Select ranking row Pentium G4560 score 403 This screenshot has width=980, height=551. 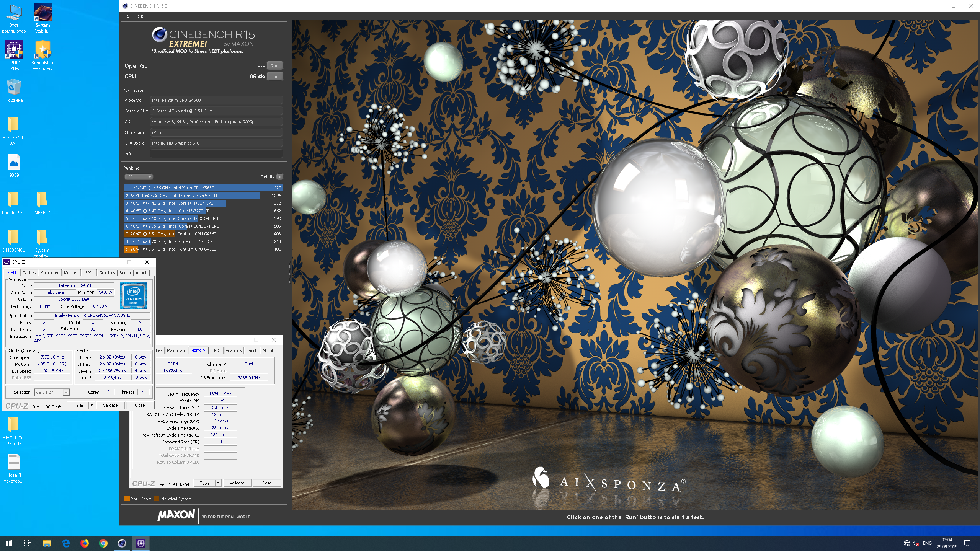click(x=203, y=234)
